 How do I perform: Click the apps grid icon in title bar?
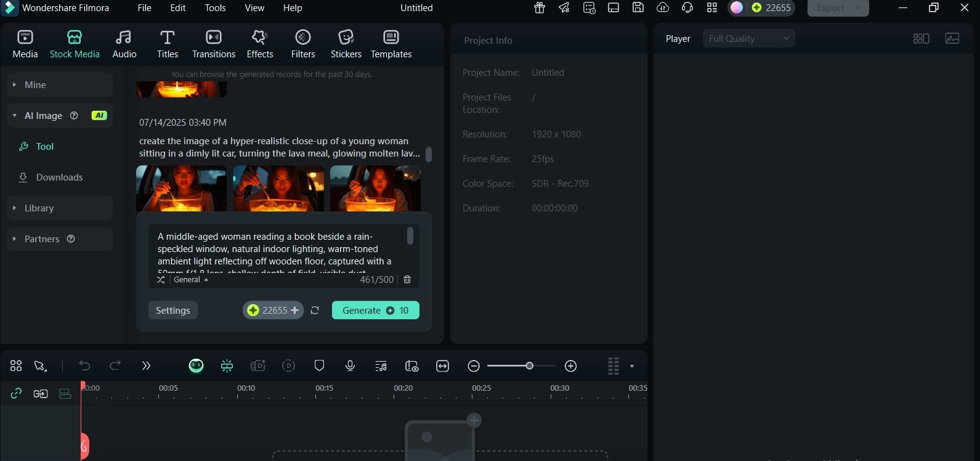tap(712, 7)
